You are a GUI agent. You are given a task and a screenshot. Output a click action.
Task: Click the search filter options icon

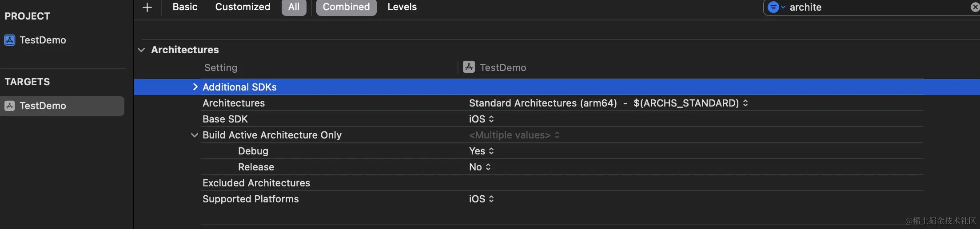pos(775,7)
